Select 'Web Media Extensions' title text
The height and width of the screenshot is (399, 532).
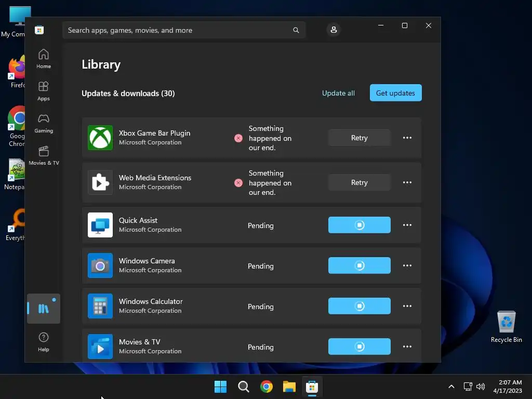tap(155, 178)
